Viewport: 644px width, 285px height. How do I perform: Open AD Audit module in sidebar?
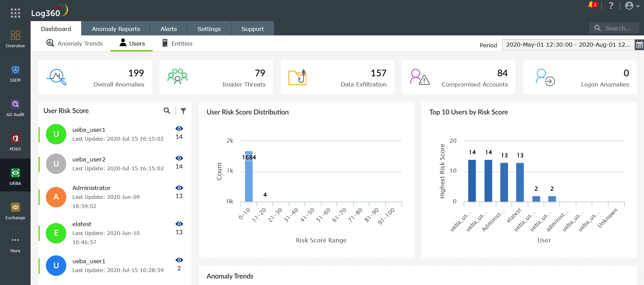pos(15,108)
